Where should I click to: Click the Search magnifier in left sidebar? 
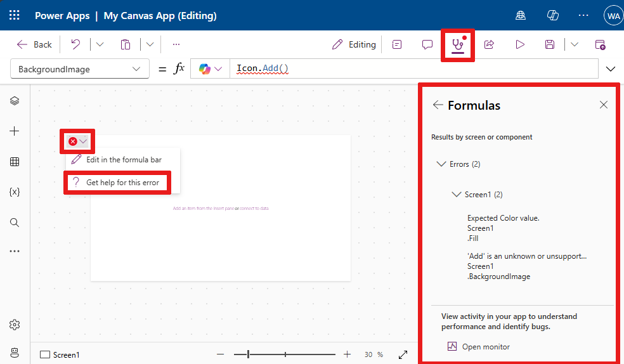point(15,223)
